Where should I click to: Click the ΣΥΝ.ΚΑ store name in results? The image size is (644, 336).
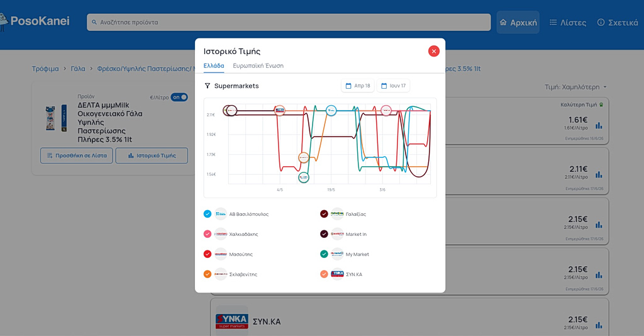(267, 322)
